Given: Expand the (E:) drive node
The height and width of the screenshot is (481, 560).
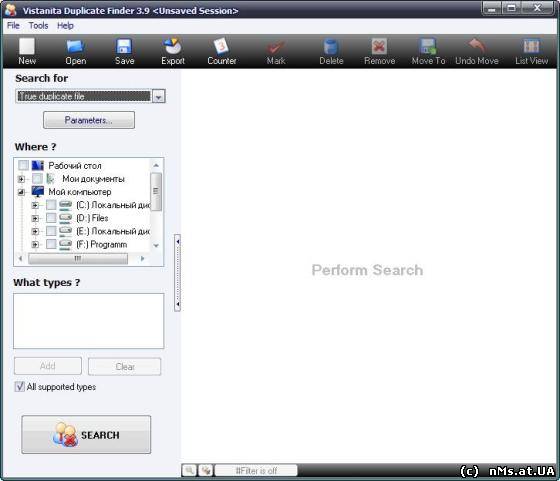Looking at the screenshot, I should pos(35,231).
